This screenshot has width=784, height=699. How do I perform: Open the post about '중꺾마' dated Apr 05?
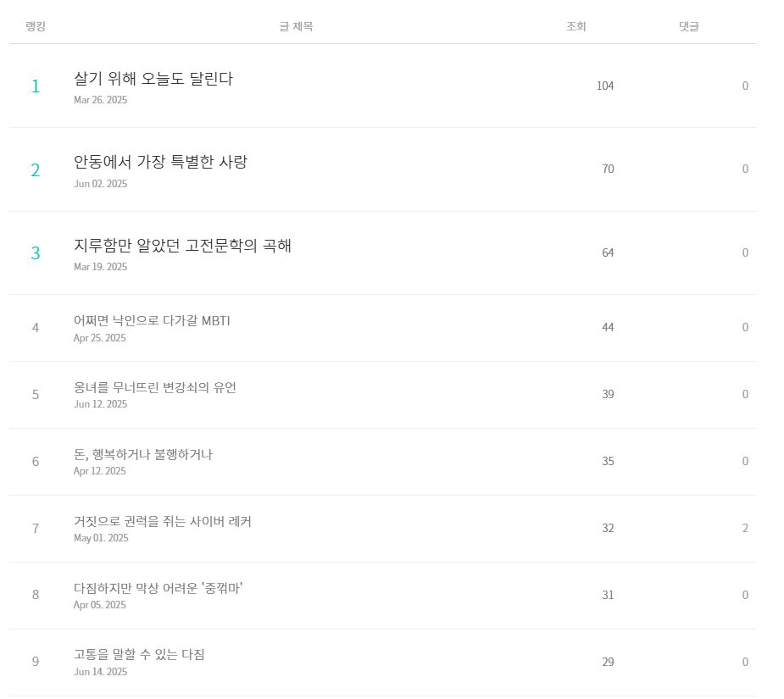pos(160,589)
